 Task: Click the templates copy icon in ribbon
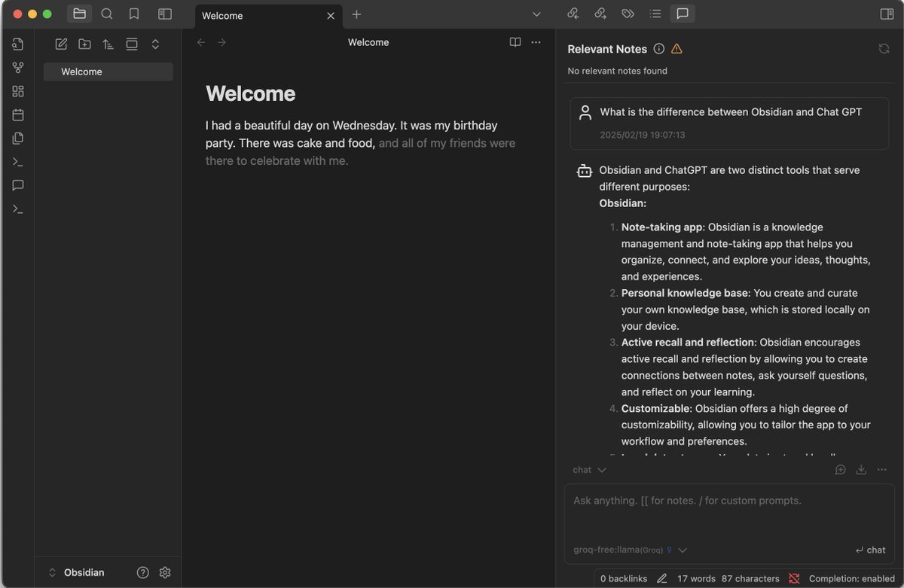(18, 139)
